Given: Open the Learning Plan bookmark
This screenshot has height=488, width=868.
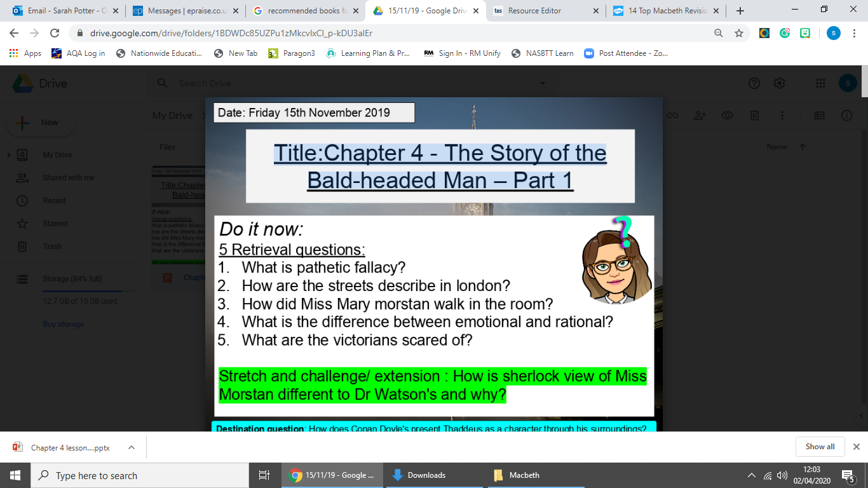Looking at the screenshot, I should tap(368, 53).
